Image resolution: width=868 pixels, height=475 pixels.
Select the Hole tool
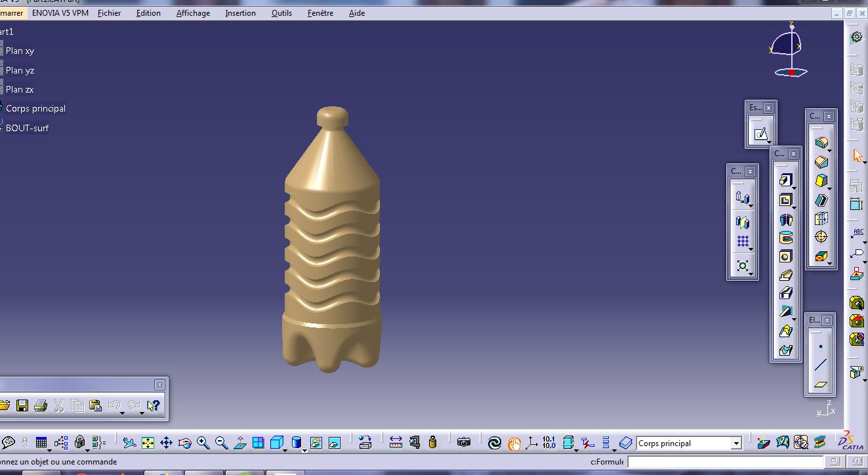click(x=786, y=257)
